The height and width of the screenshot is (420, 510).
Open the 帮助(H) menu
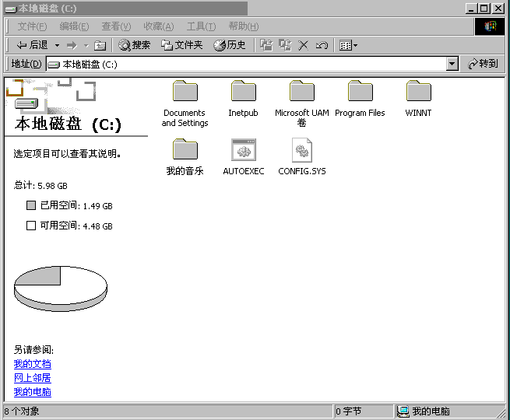click(243, 26)
